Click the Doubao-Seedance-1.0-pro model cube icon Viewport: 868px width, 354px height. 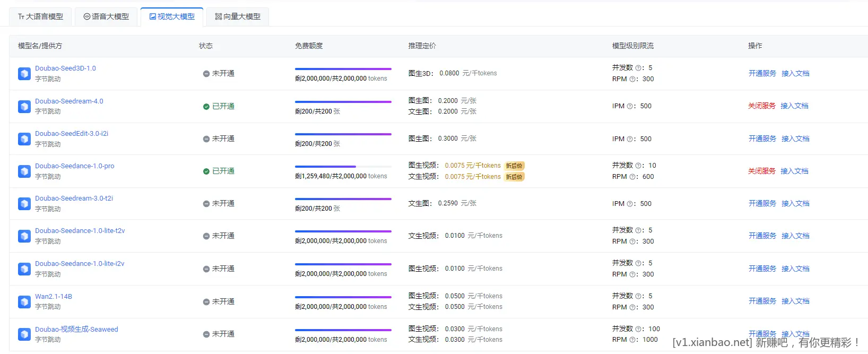tap(24, 171)
